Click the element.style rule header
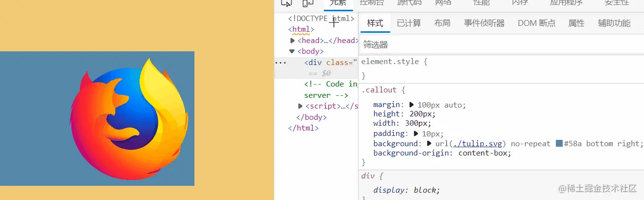Image resolution: width=644 pixels, height=200 pixels. click(395, 62)
